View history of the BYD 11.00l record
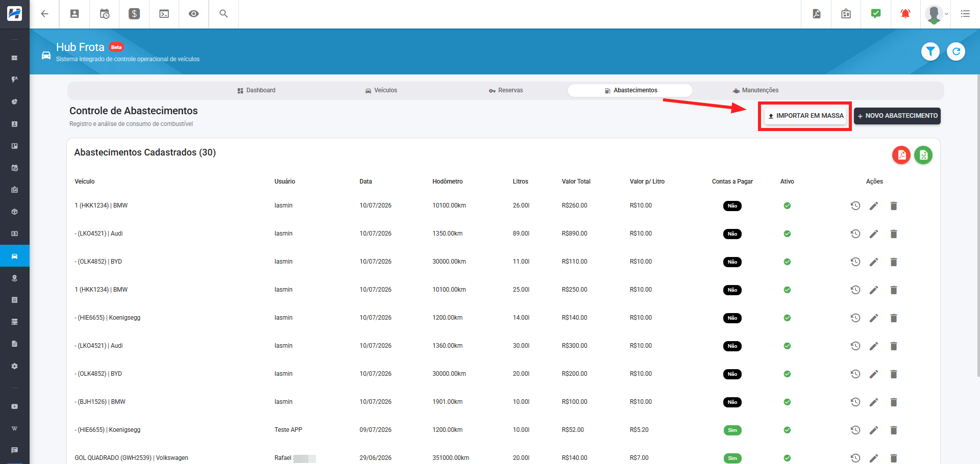The width and height of the screenshot is (980, 464). click(x=855, y=262)
